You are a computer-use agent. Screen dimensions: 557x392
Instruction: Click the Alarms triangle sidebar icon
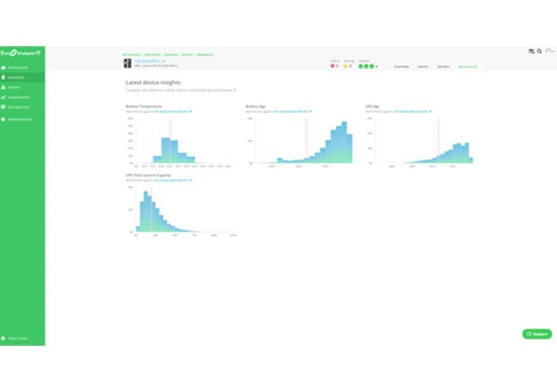pyautogui.click(x=3, y=87)
